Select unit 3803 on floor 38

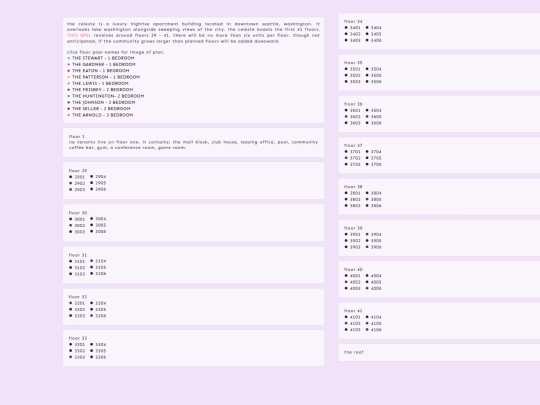[x=355, y=206]
